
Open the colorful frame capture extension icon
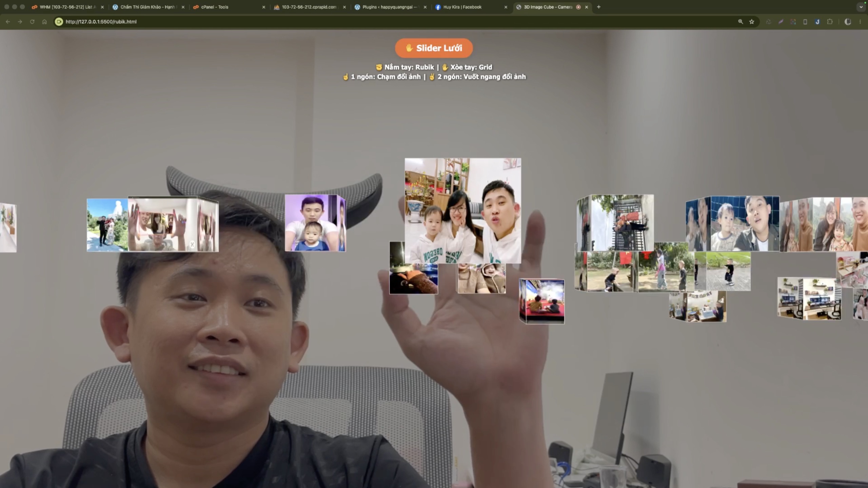pos(793,22)
